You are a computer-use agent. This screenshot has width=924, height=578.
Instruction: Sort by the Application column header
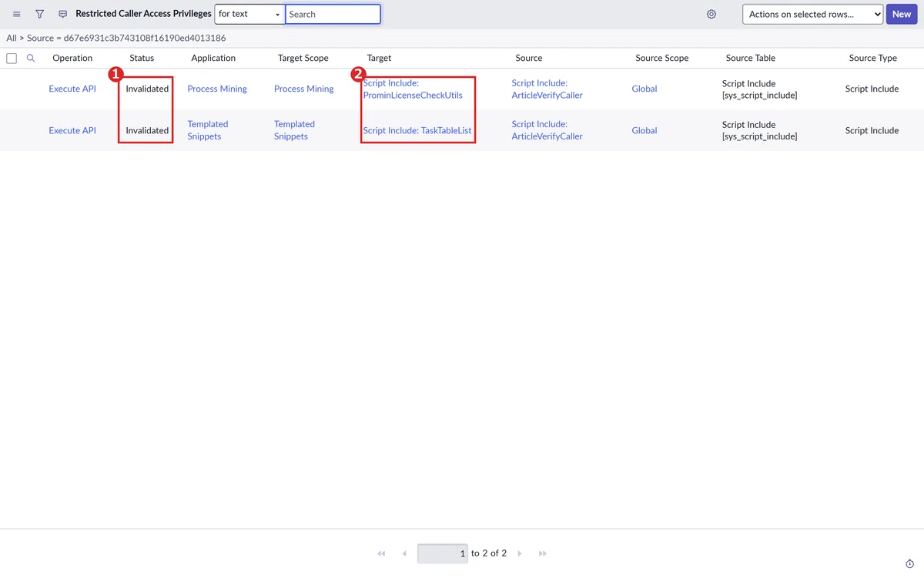(x=213, y=58)
